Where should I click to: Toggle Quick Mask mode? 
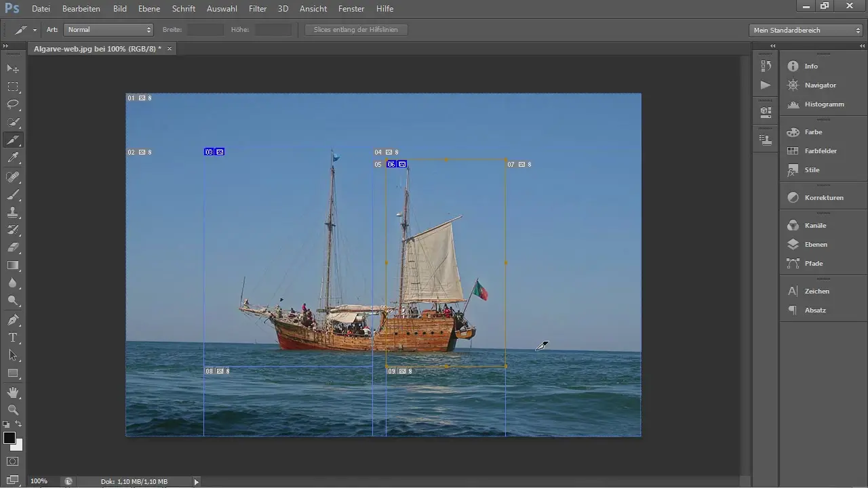pos(13,462)
